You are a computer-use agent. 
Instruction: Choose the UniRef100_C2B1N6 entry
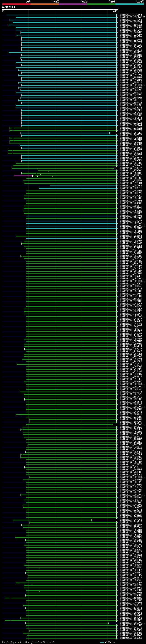131,228
